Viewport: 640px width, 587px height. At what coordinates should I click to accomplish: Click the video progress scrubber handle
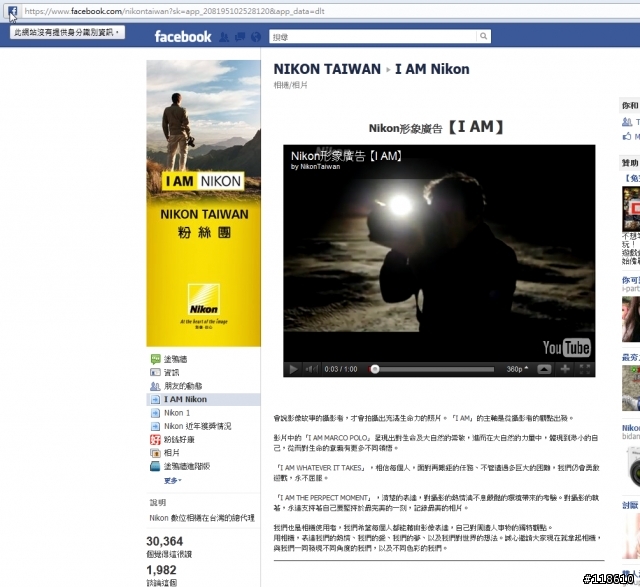pos(375,369)
